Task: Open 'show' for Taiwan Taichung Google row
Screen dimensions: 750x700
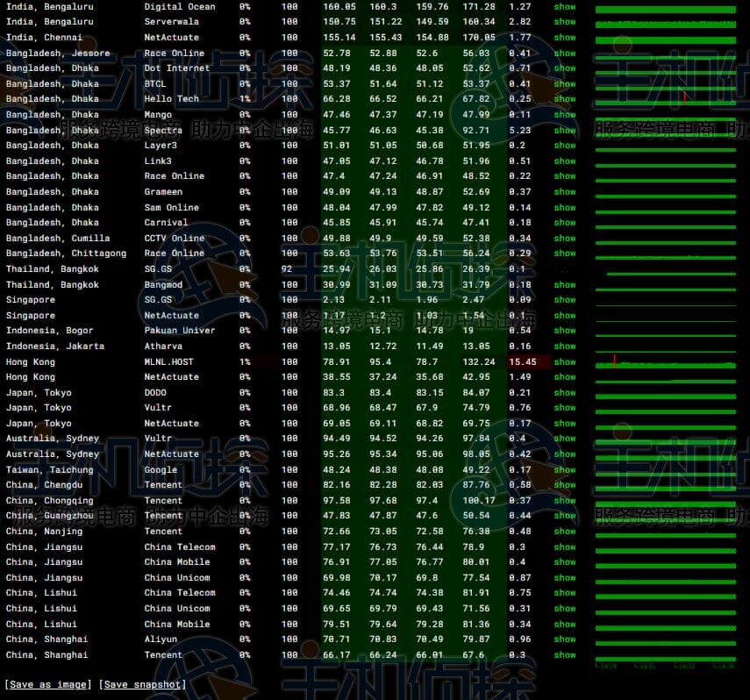Action: click(565, 469)
